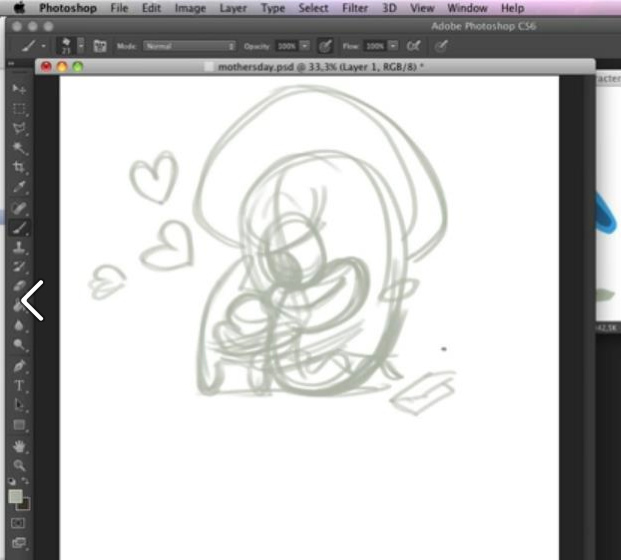Select the Crop tool
621x560 pixels.
(19, 167)
